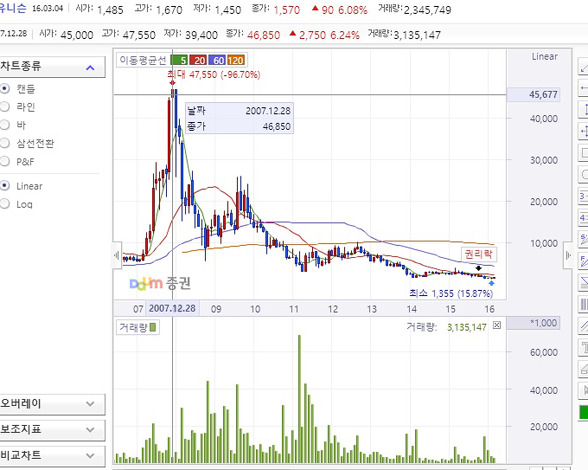Click the 최대 47,550 high marker
588x470 pixels.
pos(213,74)
